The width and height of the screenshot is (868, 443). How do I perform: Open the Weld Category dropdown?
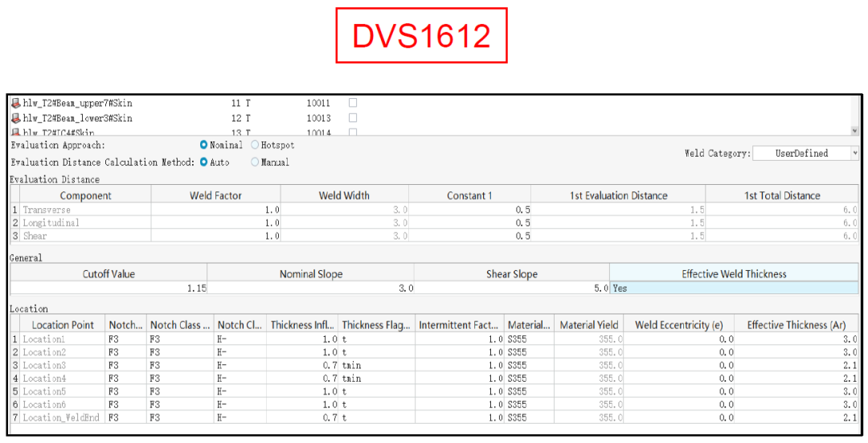(x=805, y=153)
